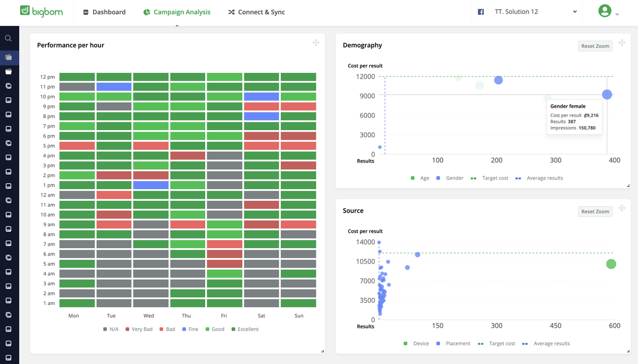Click the sidebar search magnifier icon
This screenshot has width=638, height=364.
click(9, 38)
